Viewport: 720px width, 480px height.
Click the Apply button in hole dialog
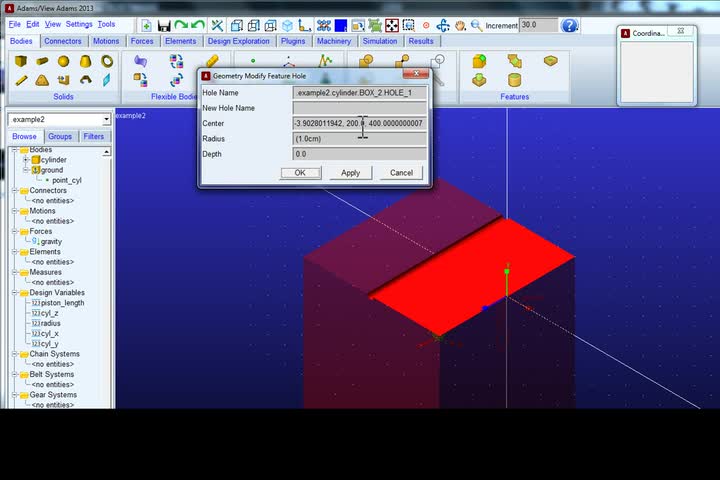350,173
